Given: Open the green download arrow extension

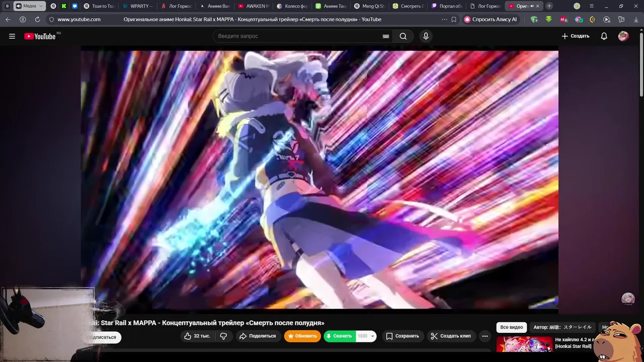Looking at the screenshot, I should tap(548, 20).
